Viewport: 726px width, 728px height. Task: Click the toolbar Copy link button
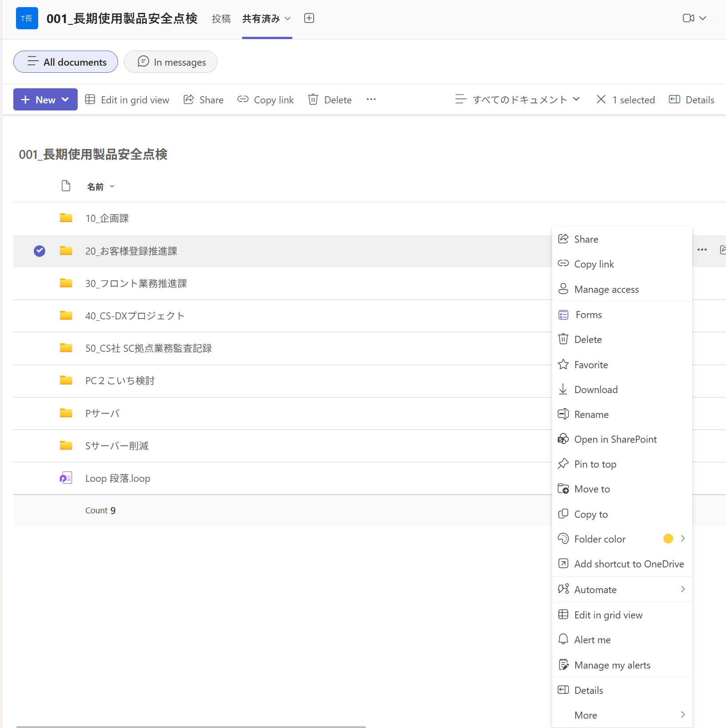pyautogui.click(x=265, y=100)
